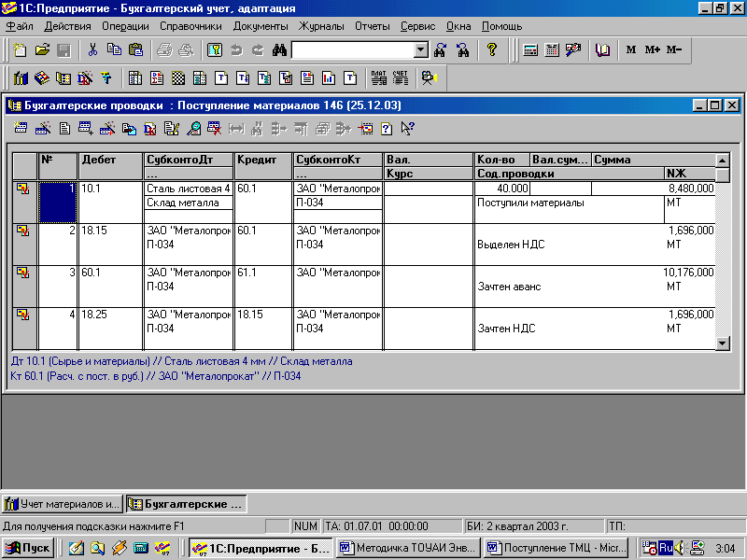This screenshot has height=560, width=747.
Task: Click the M memory button
Action: pyautogui.click(x=631, y=49)
